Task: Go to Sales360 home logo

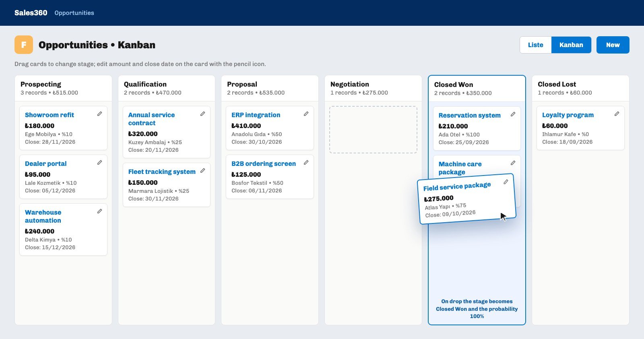Action: [31, 13]
